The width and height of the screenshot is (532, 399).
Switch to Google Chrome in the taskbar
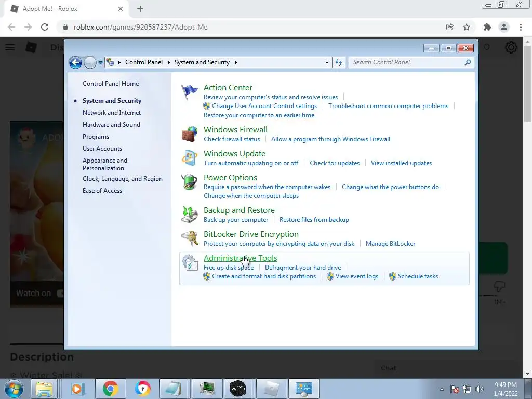coord(111,389)
